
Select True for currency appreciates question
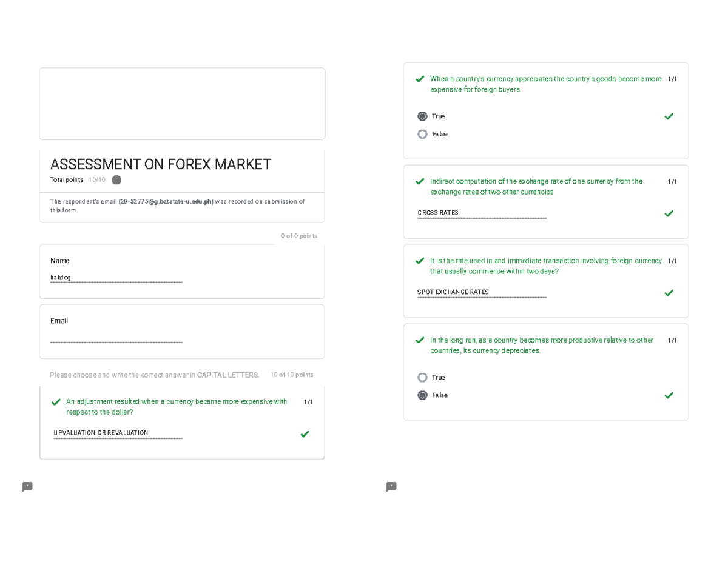pos(423,116)
